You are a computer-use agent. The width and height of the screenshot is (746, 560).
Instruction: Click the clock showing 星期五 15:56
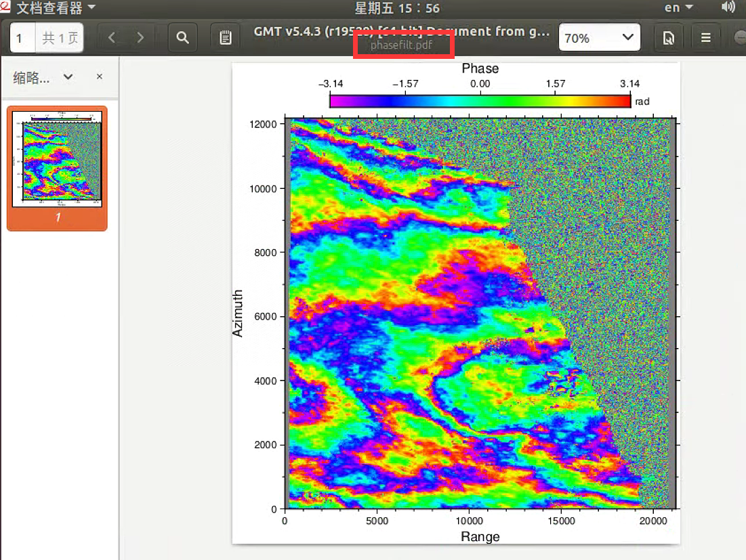(x=397, y=8)
